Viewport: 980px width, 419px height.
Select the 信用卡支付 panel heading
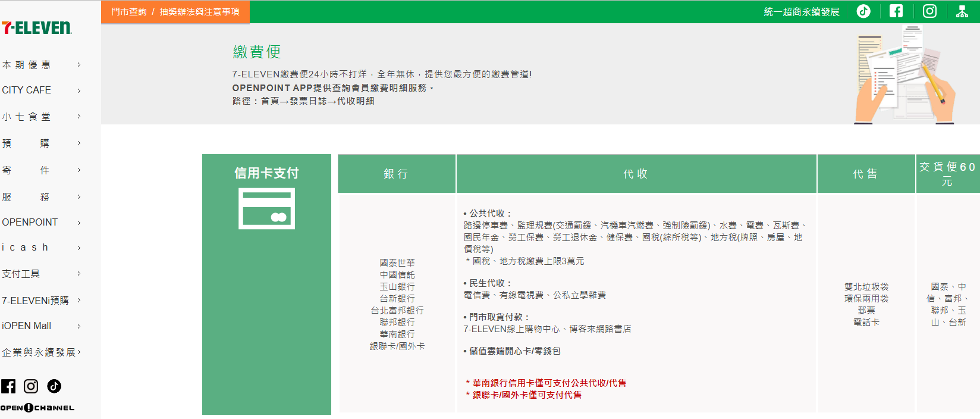(x=266, y=173)
